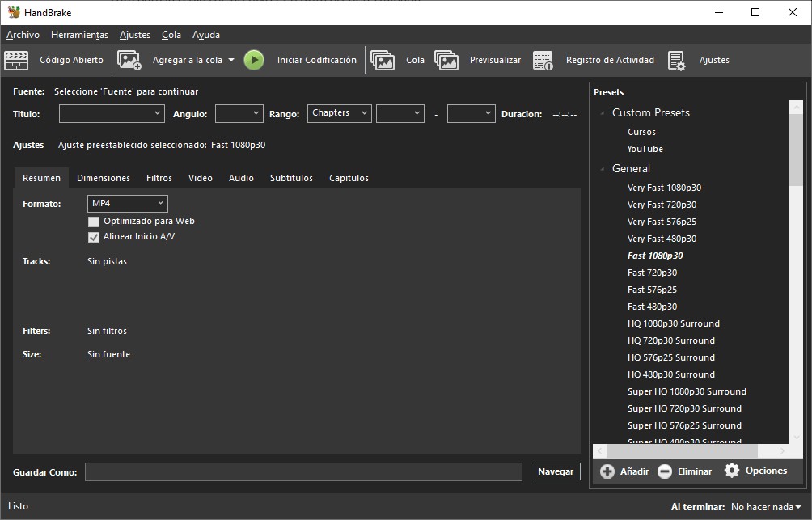Click the Eliminar preset minus icon
The width and height of the screenshot is (812, 520).
click(665, 471)
